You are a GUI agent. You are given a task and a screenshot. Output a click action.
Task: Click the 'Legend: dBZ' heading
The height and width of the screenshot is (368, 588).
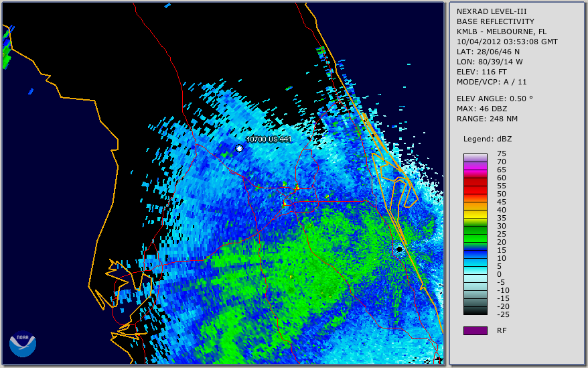tap(487, 139)
